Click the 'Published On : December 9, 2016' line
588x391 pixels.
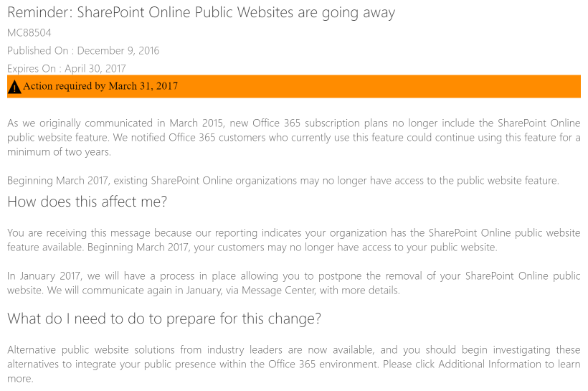tap(83, 51)
